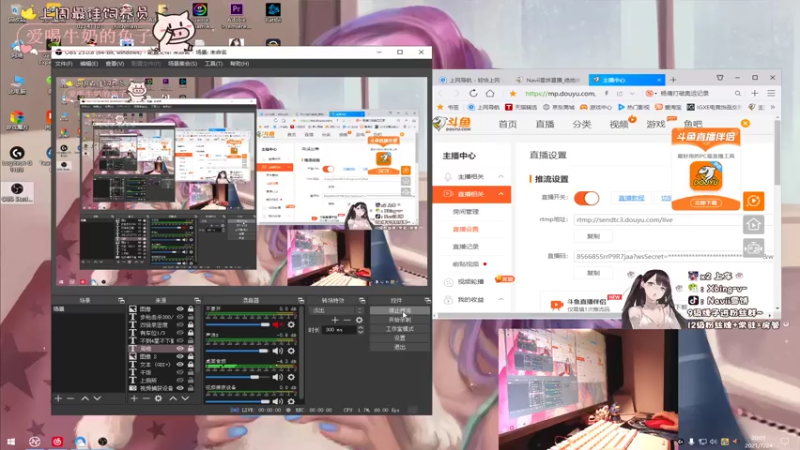Open the 文件(F) menu in OBS
Viewport: 800px width, 450px height.
(x=64, y=64)
